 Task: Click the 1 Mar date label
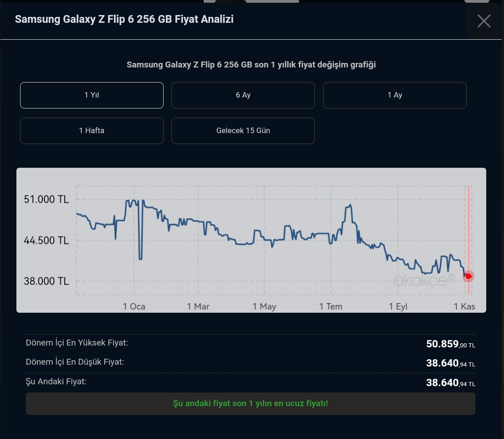[x=198, y=306]
